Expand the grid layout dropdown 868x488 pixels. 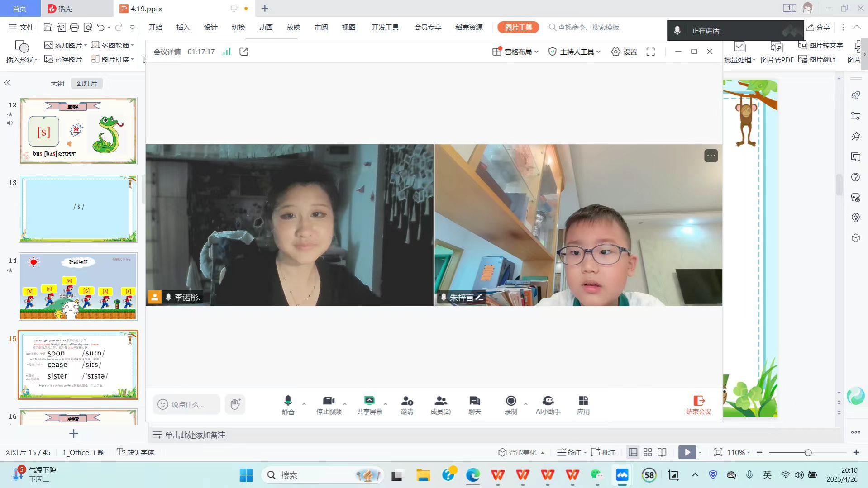(515, 52)
